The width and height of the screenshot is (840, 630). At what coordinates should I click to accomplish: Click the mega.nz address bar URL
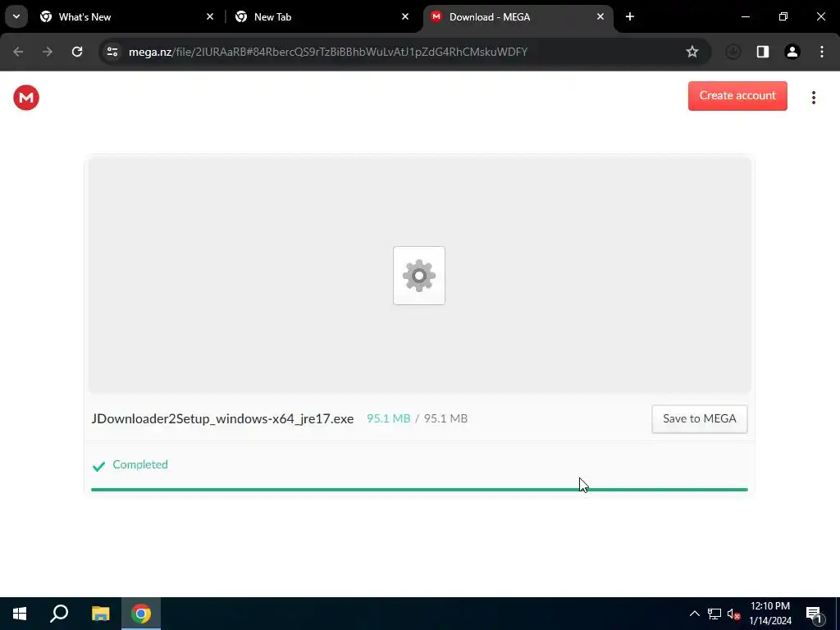328,52
